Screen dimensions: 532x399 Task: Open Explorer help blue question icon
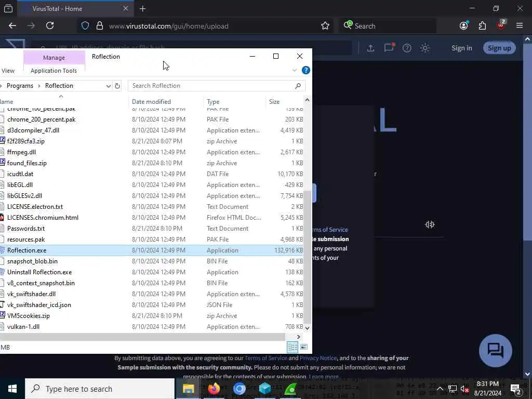point(305,70)
